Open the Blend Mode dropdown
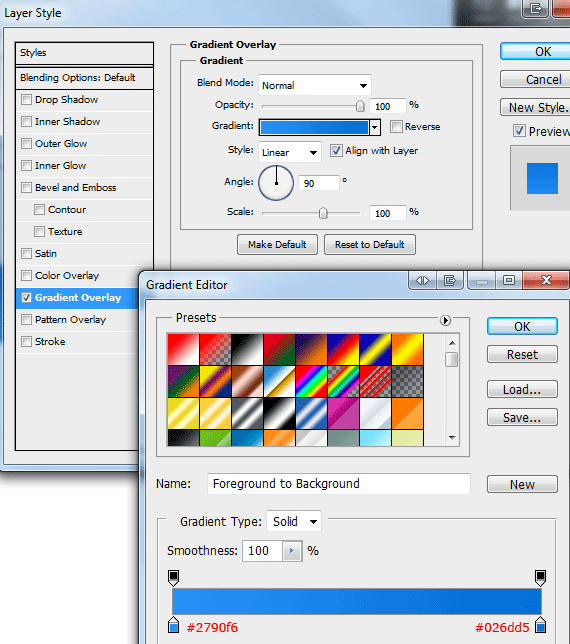This screenshot has height=644, width=570. (x=315, y=85)
